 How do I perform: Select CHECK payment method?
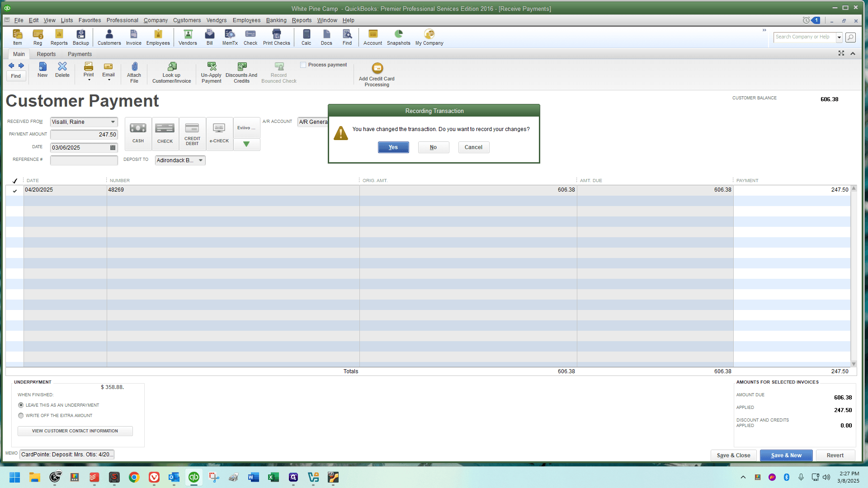pyautogui.click(x=165, y=134)
